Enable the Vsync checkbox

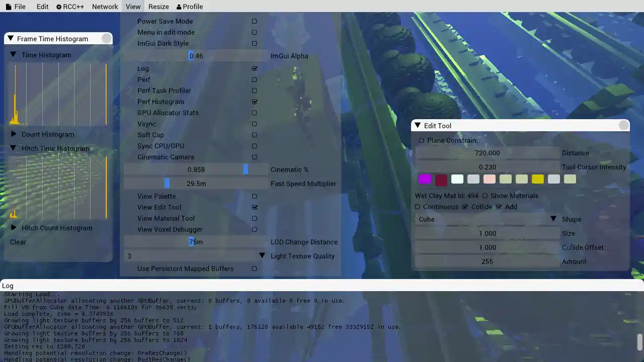[x=254, y=124]
